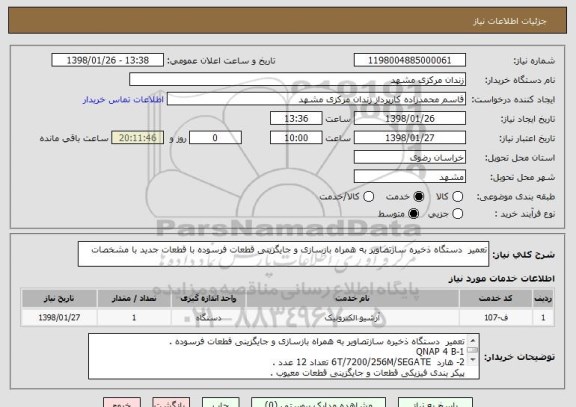The width and height of the screenshot is (576, 407).
Task: Click the down arrow of notes scrollbar
Action: point(472,360)
